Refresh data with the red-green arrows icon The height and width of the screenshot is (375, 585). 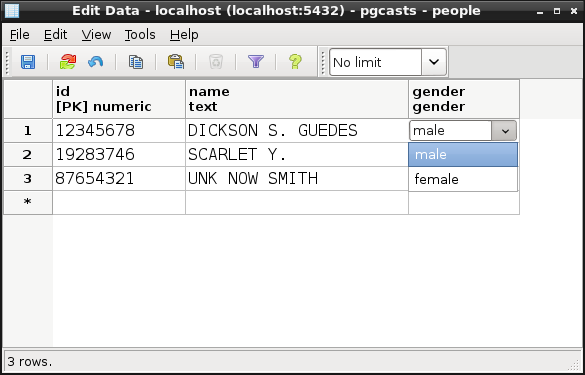[x=68, y=62]
